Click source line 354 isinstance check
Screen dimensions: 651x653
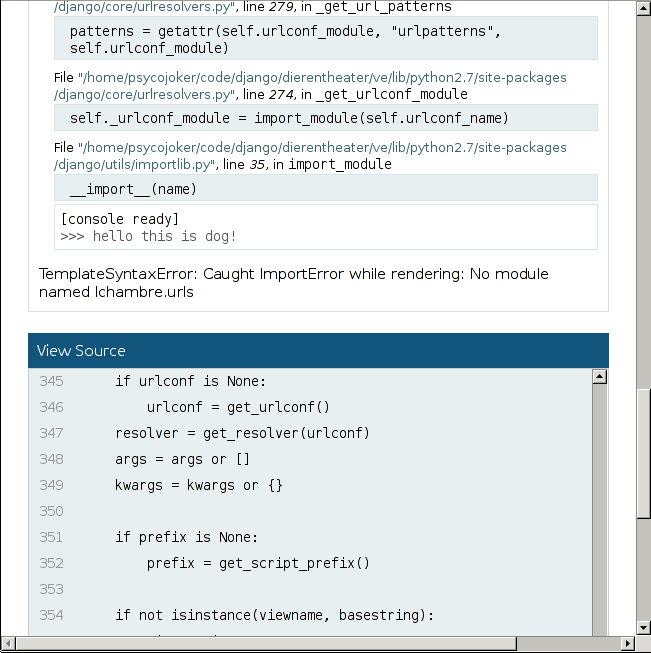[274, 615]
